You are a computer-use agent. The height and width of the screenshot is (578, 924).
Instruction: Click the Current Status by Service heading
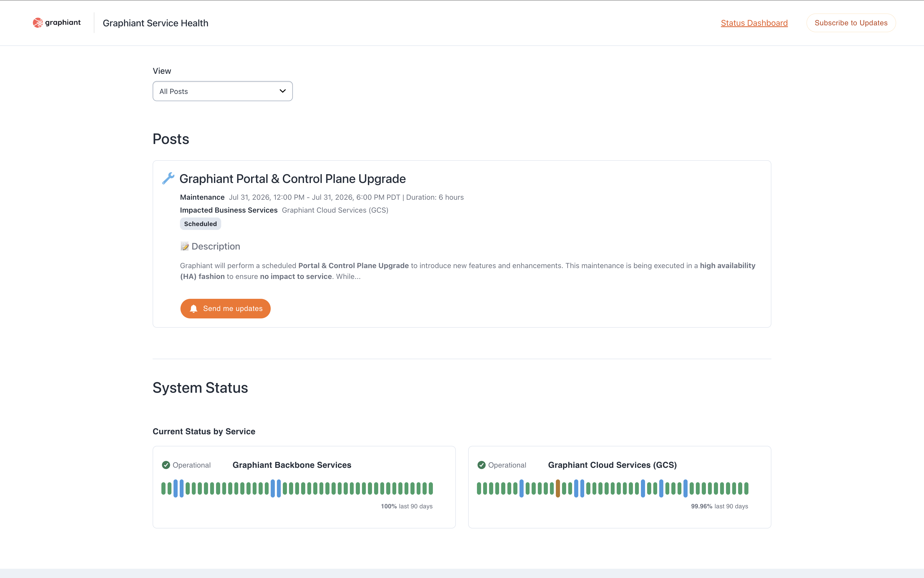(x=204, y=431)
